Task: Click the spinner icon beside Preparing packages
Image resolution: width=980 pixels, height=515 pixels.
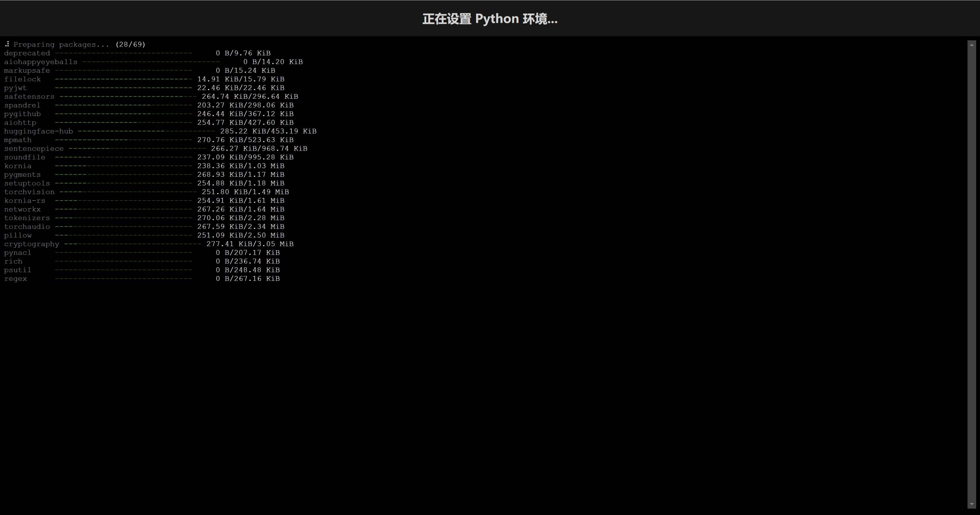Action: point(7,44)
